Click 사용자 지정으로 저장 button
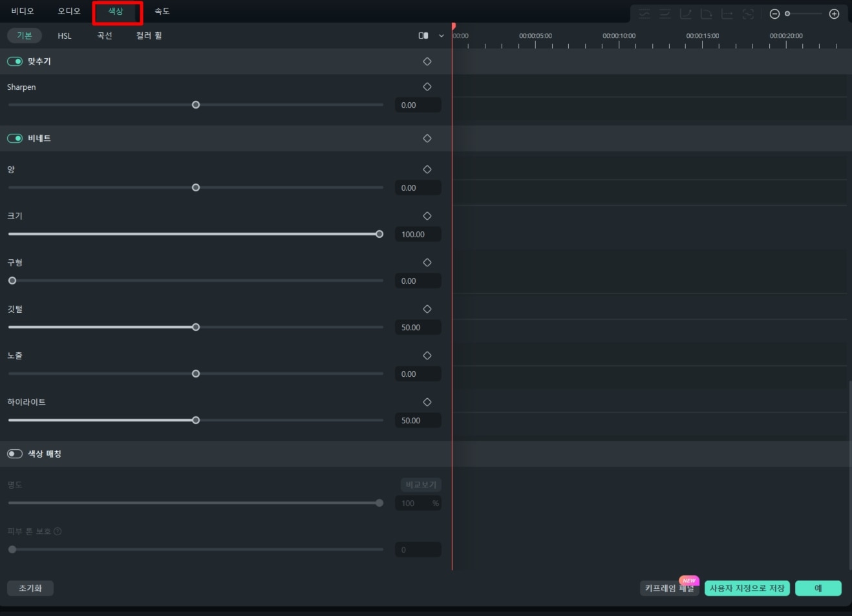This screenshot has width=852, height=616. (747, 588)
